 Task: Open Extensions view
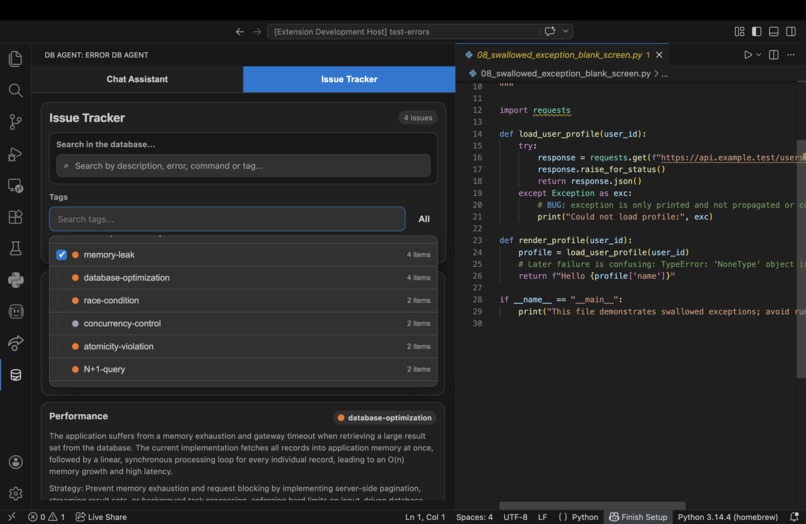point(15,216)
